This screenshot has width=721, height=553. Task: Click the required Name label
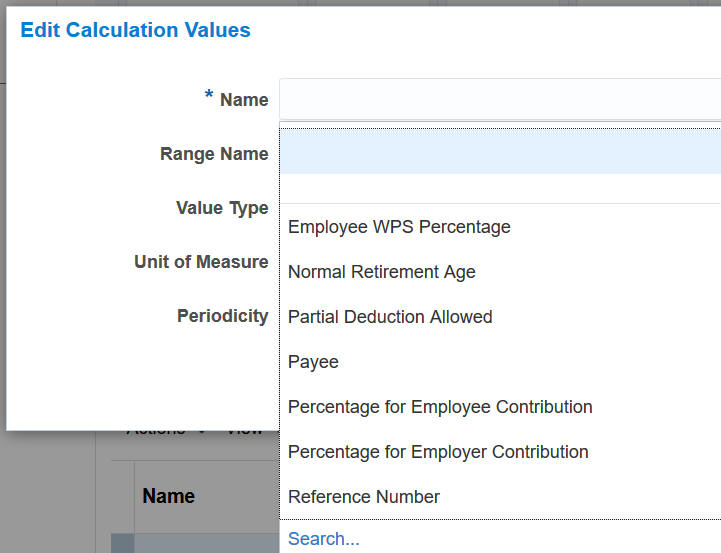(243, 100)
